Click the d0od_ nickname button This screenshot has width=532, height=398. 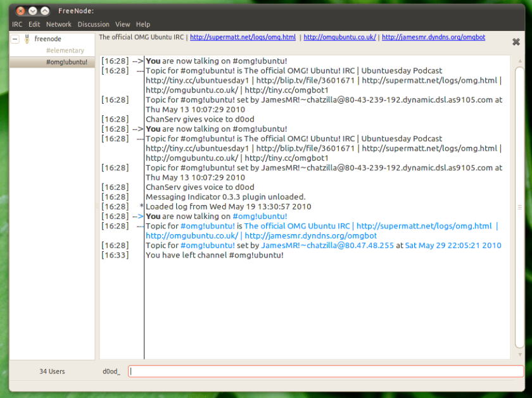(x=111, y=371)
